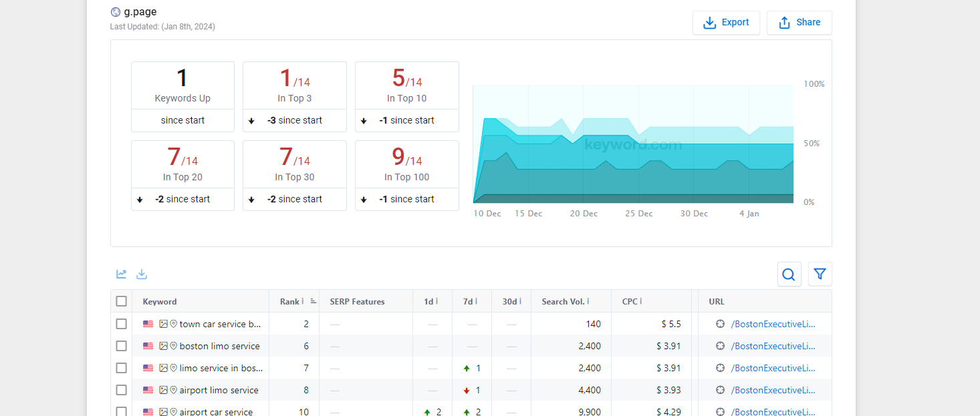Click the download icon above keyword table
This screenshot has width=980, height=416.
pyautogui.click(x=142, y=274)
